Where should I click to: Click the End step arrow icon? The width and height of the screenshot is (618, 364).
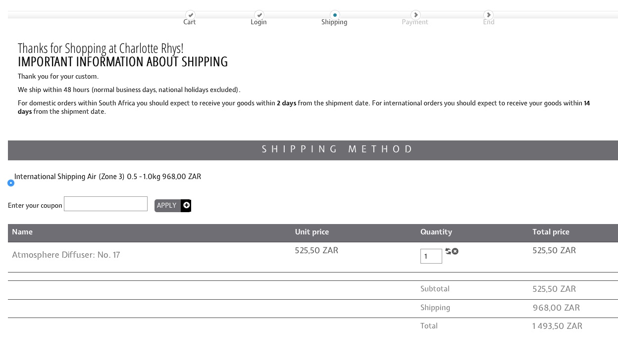488,15
